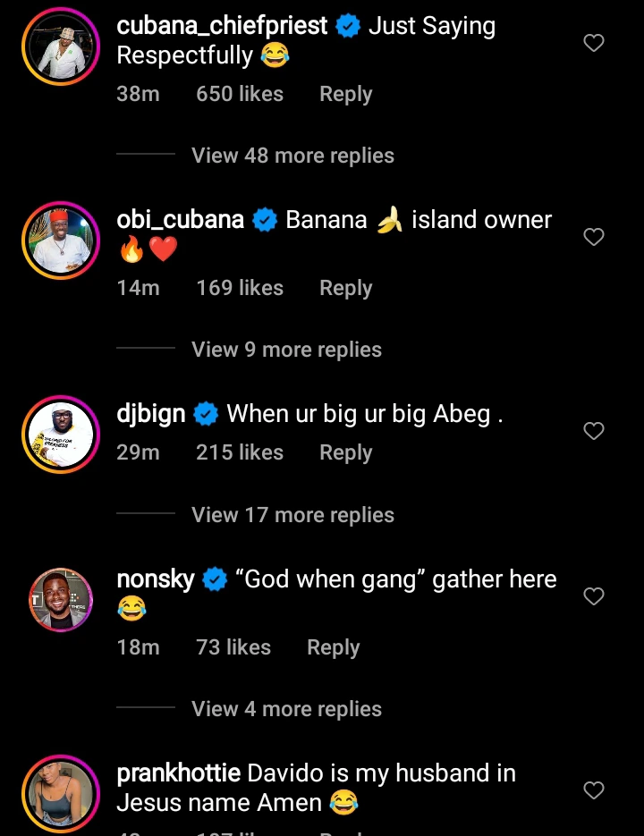Reply to obi_cubana's comment

coord(345,289)
